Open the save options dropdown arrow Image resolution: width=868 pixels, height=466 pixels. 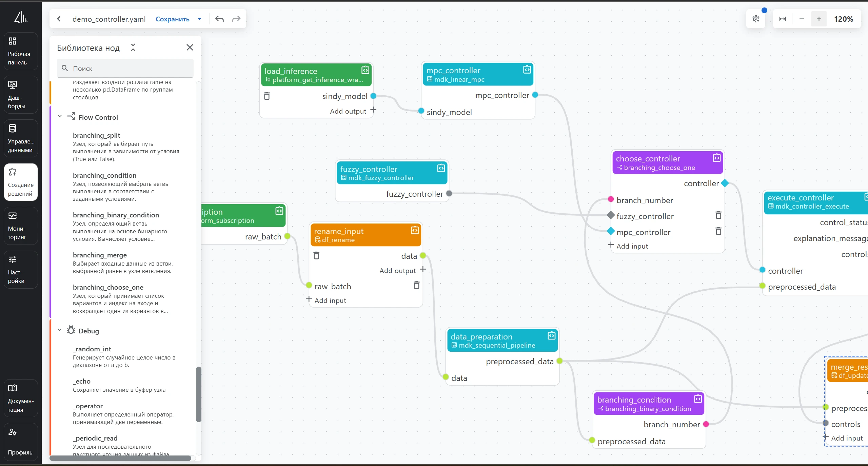tap(199, 19)
